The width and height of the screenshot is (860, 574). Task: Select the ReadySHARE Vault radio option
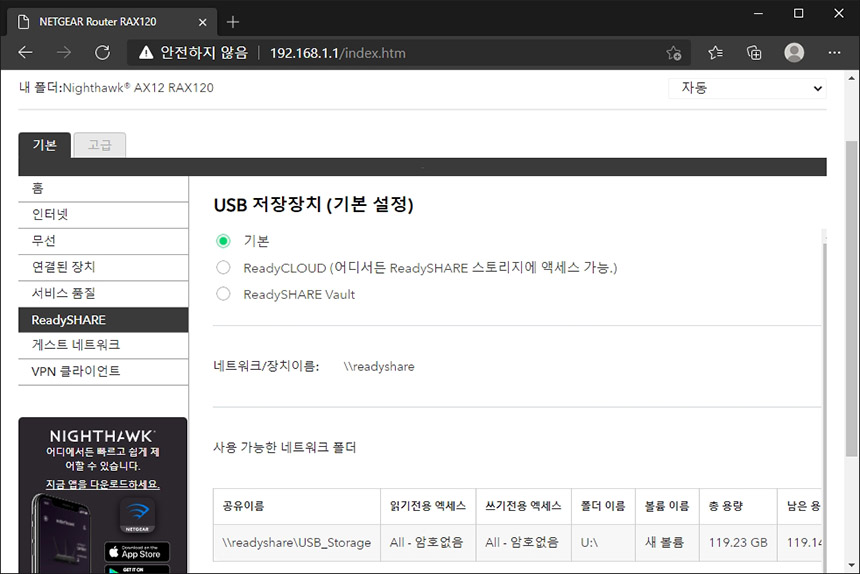tap(223, 294)
